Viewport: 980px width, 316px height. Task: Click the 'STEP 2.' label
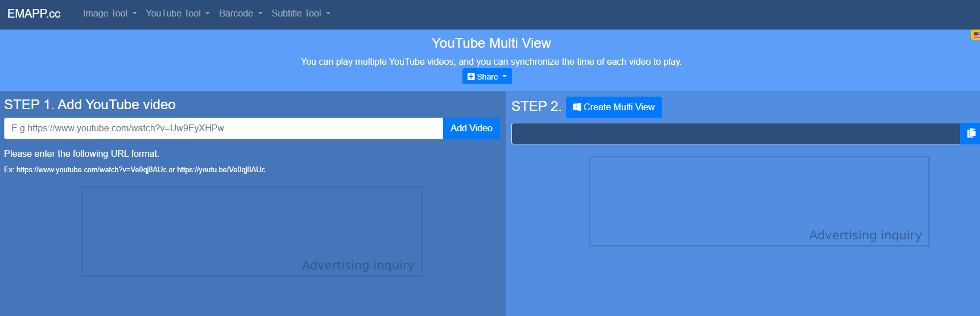[536, 106]
